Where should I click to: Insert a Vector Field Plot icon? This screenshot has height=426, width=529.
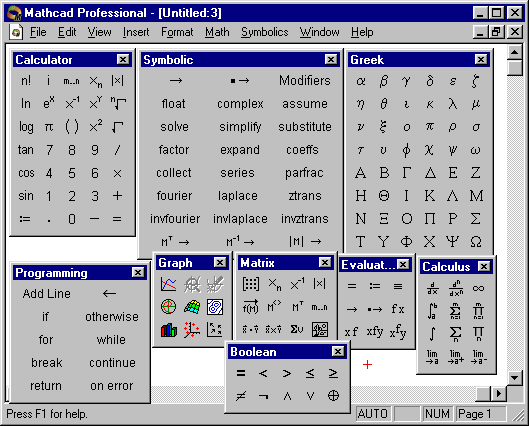click(215, 330)
